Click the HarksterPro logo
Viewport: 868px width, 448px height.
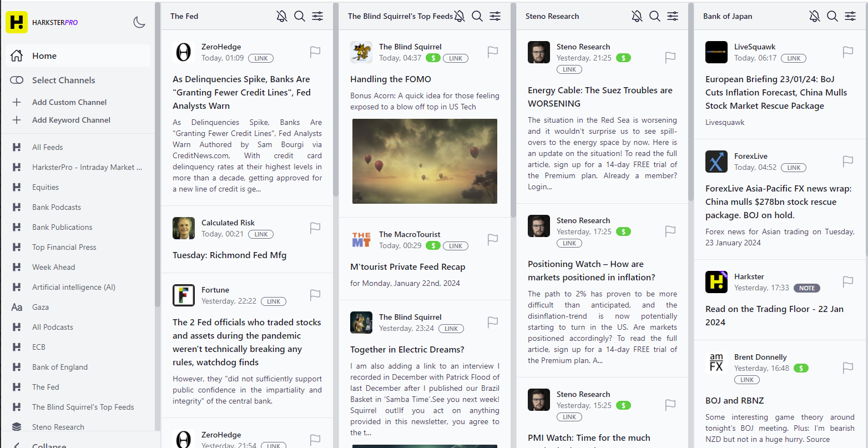[17, 22]
